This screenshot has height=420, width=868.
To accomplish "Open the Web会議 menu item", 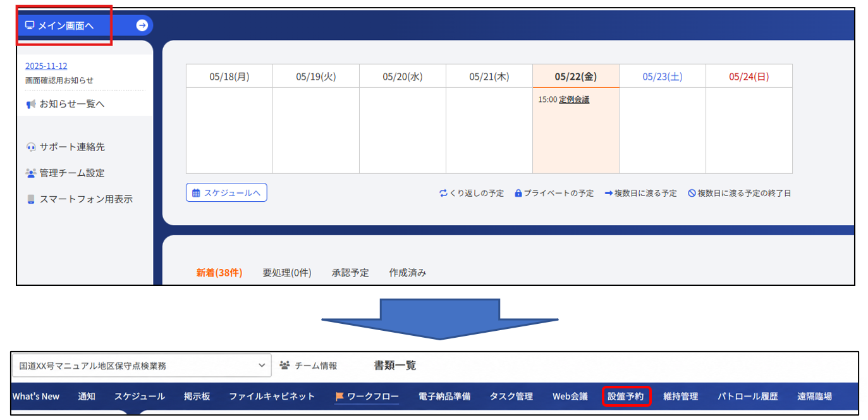I will (x=570, y=397).
